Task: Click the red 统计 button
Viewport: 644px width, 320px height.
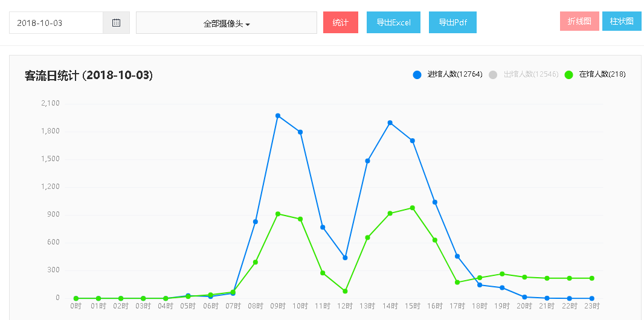Action: (x=341, y=22)
